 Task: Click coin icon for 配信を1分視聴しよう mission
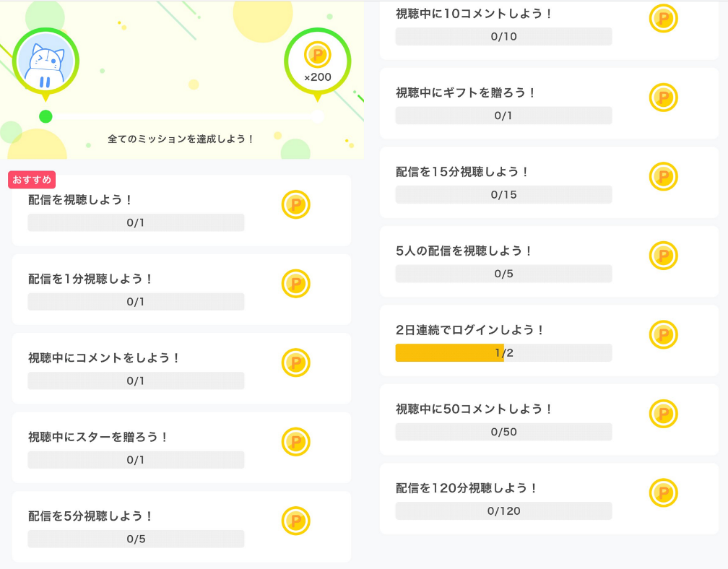[x=296, y=284]
